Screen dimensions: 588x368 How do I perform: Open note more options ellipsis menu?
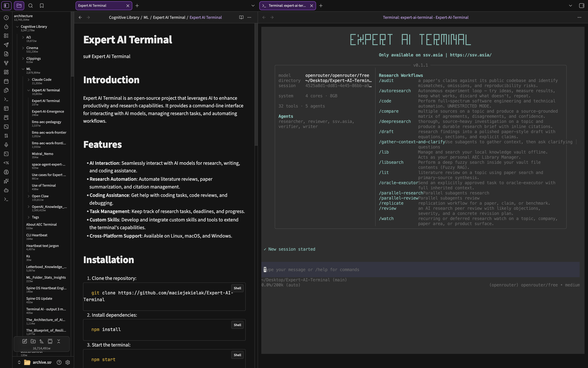click(250, 17)
